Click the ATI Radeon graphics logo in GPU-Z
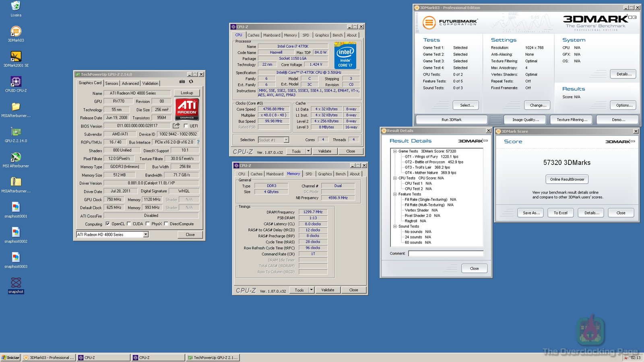Image resolution: width=644 pixels, height=362 pixels. [x=187, y=109]
